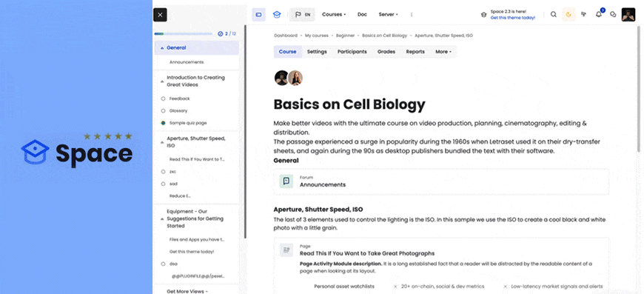This screenshot has width=644, height=294.
Task: Click the course index vertical scrollbar
Action: point(245,131)
